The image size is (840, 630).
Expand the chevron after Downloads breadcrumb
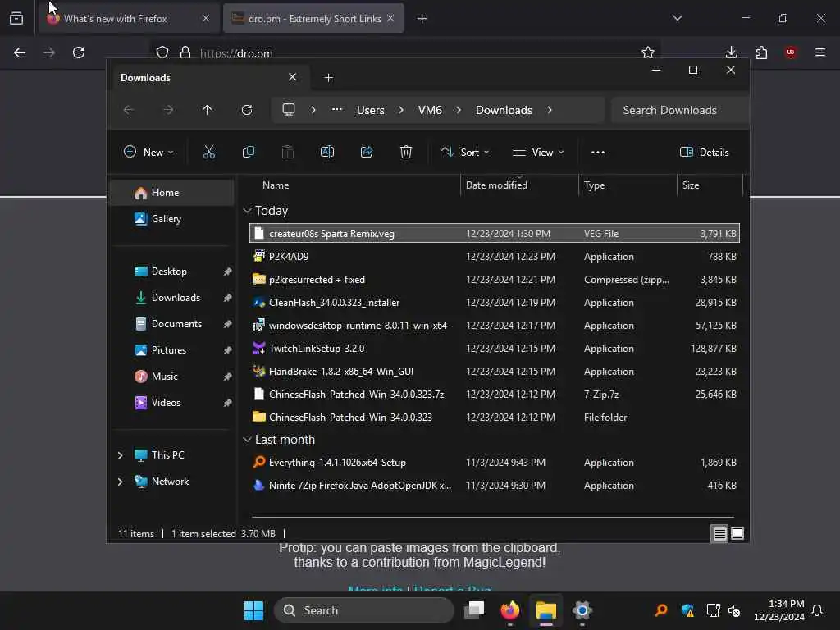(x=550, y=110)
